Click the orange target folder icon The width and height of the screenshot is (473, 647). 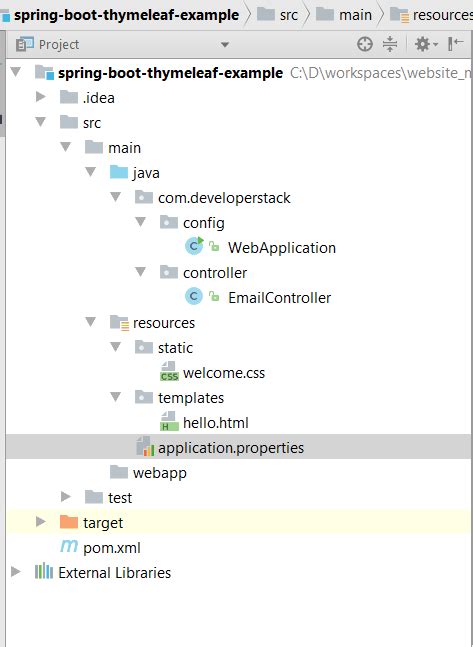(69, 522)
